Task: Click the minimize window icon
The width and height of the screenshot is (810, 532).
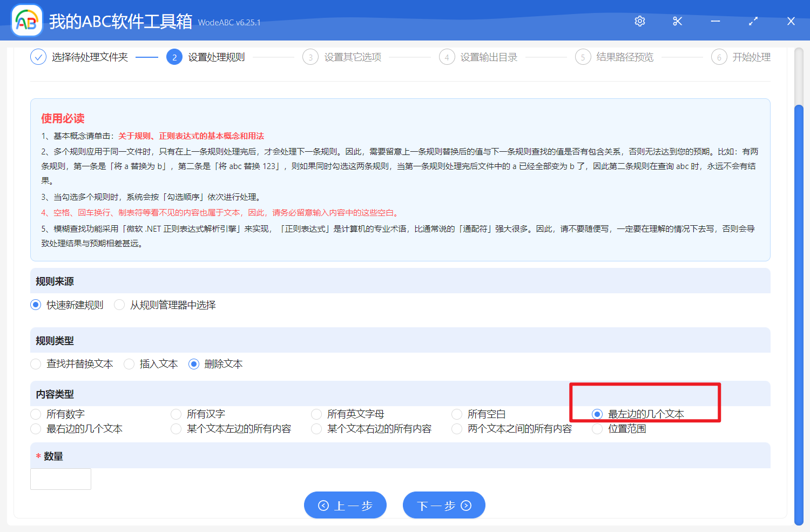Action: (715, 21)
